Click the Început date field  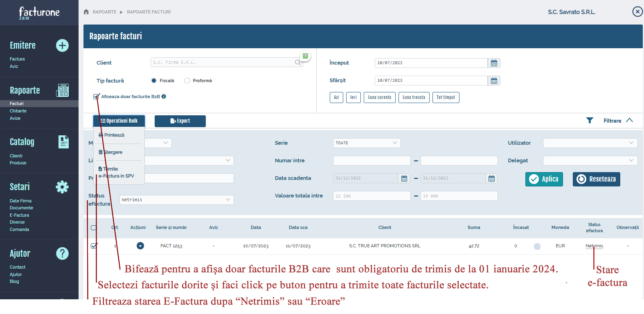[x=431, y=63]
